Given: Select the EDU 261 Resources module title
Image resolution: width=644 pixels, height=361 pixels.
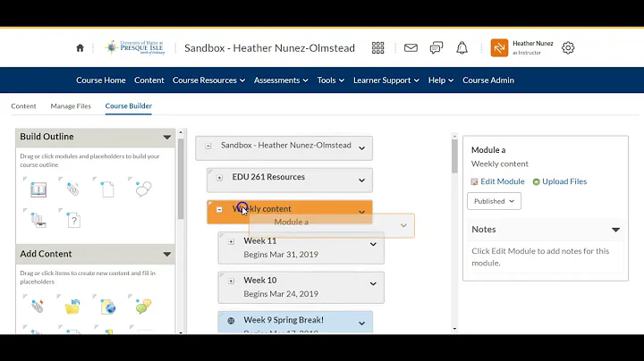Looking at the screenshot, I should pyautogui.click(x=268, y=177).
